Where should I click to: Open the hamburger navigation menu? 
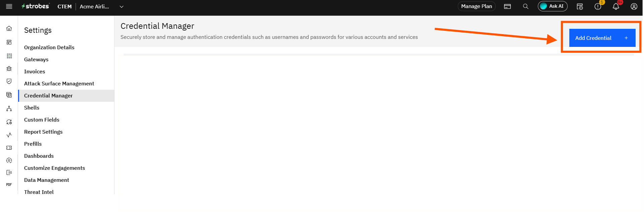pyautogui.click(x=9, y=6)
